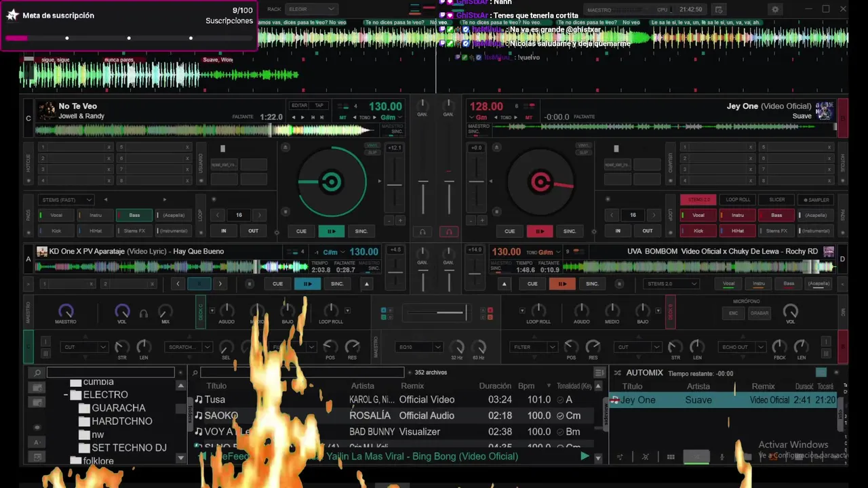This screenshot has width=868, height=488.
Task: Toggle deck C headphone cue icon
Action: click(x=422, y=232)
